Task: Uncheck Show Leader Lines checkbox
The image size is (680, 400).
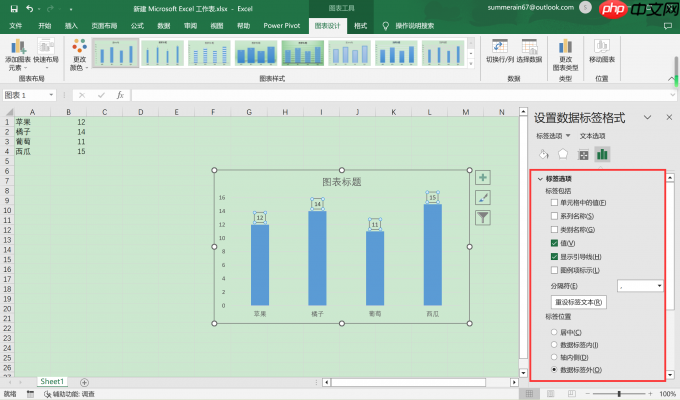Action: (554, 257)
